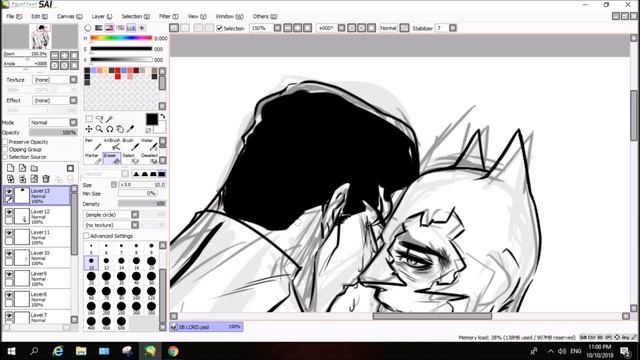
Task: Open the brush size multiplier dropdown
Action: [114, 184]
